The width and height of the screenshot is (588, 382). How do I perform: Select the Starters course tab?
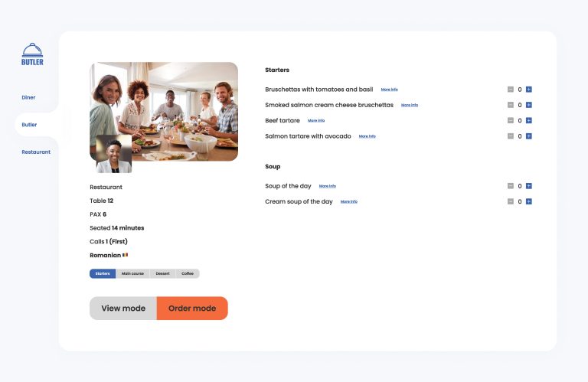[x=103, y=273]
